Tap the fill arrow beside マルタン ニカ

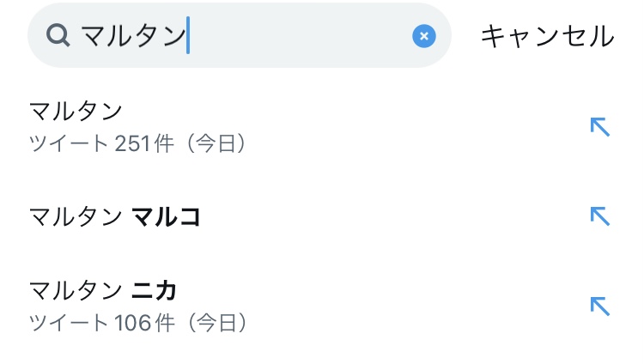599,306
